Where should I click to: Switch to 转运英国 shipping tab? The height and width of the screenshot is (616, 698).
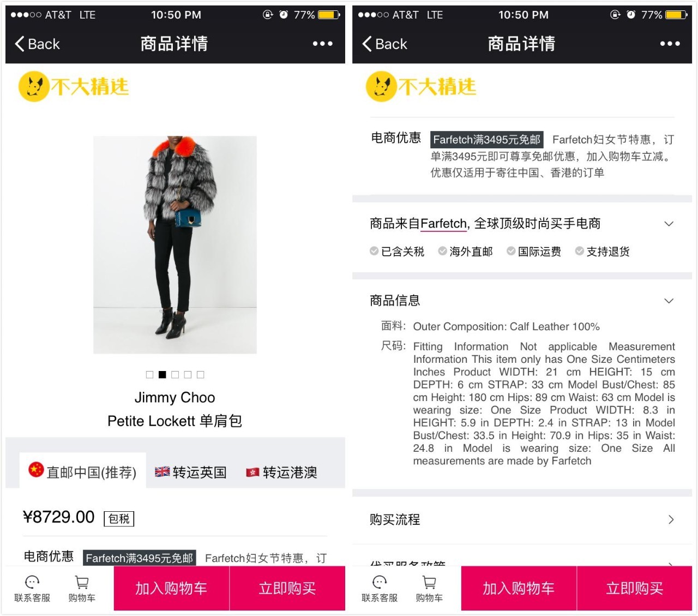click(191, 472)
